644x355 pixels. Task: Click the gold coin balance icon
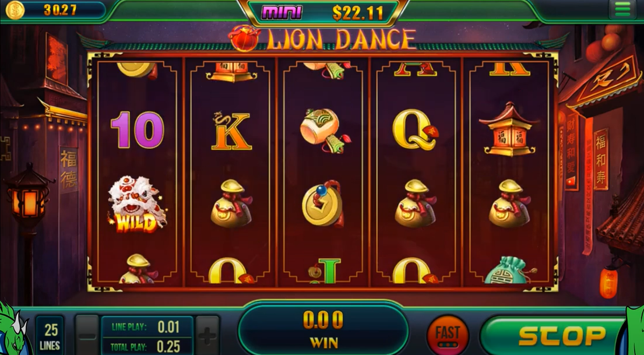[15, 10]
